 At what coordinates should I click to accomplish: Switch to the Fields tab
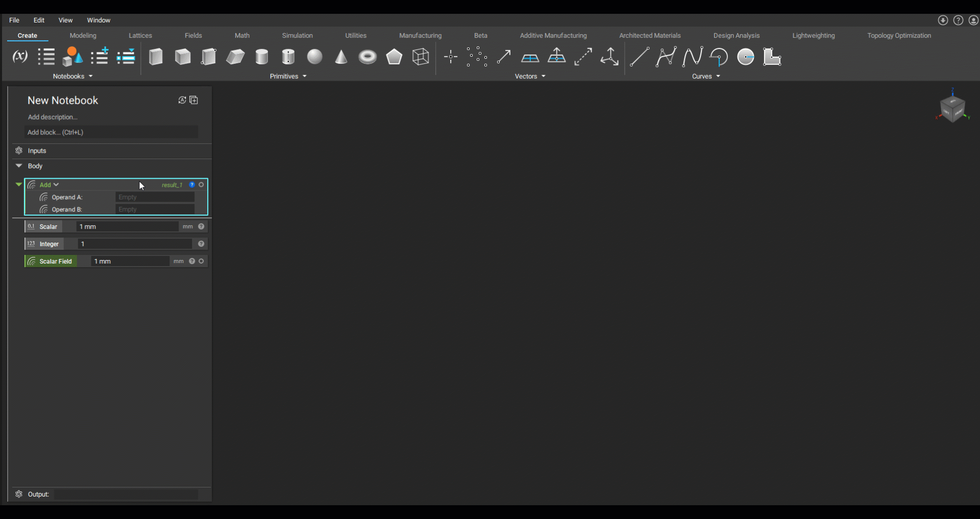pyautogui.click(x=193, y=35)
